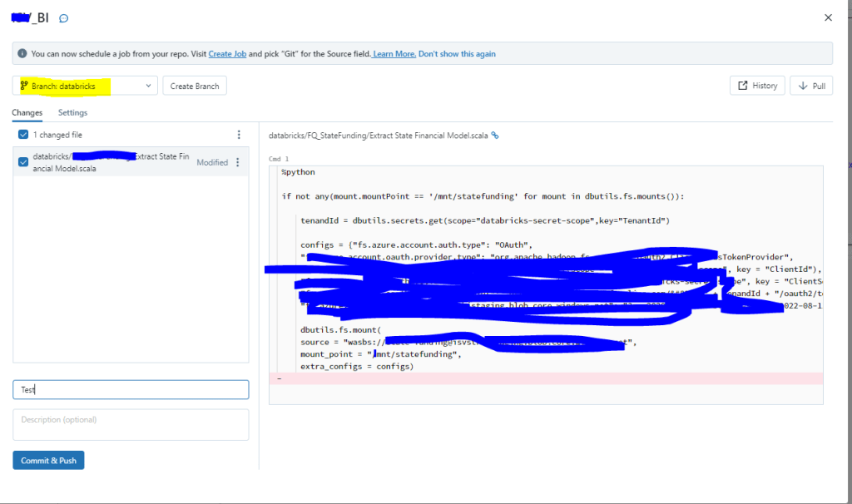Close the repo dialog with X
Viewport: 852px width, 504px height.
[828, 17]
